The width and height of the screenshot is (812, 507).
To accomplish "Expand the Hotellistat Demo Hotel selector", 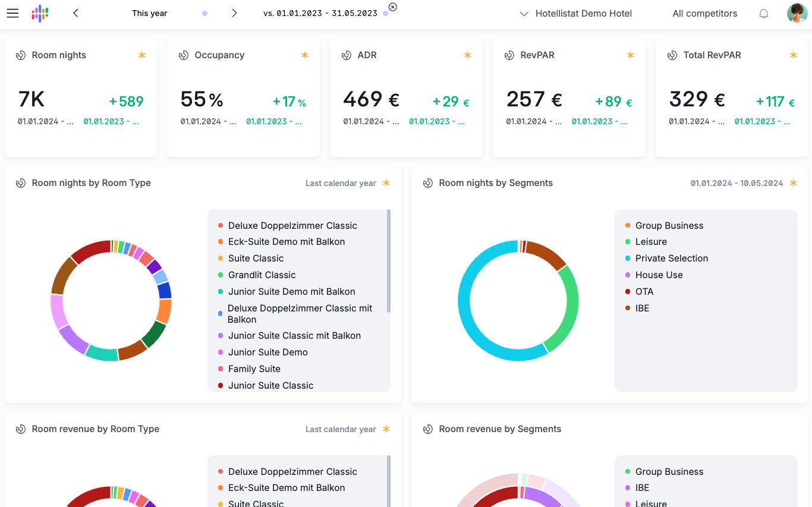I will click(x=575, y=13).
